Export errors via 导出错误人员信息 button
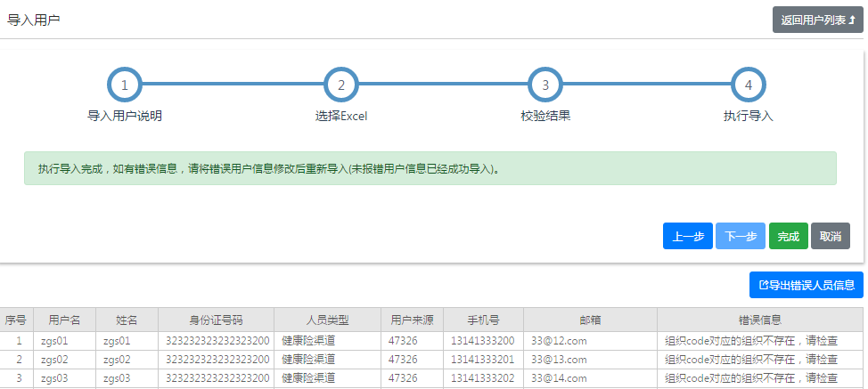868x389 pixels. click(x=806, y=285)
